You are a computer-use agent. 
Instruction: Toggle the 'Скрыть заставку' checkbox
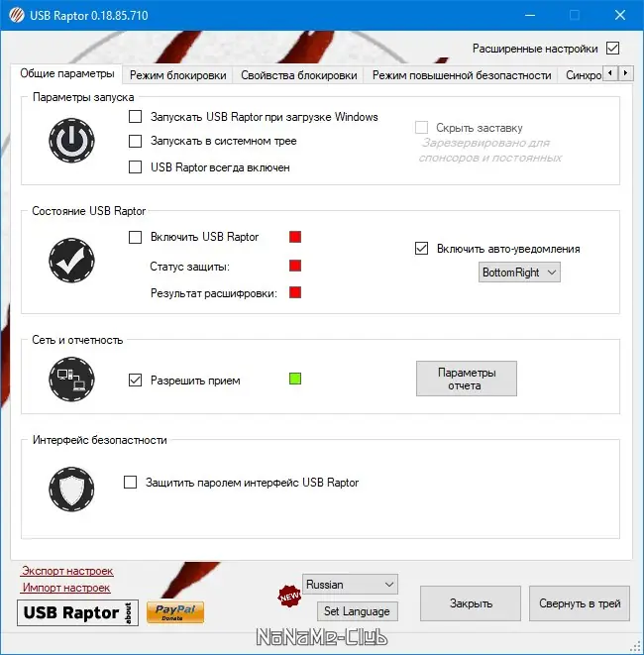click(421, 128)
